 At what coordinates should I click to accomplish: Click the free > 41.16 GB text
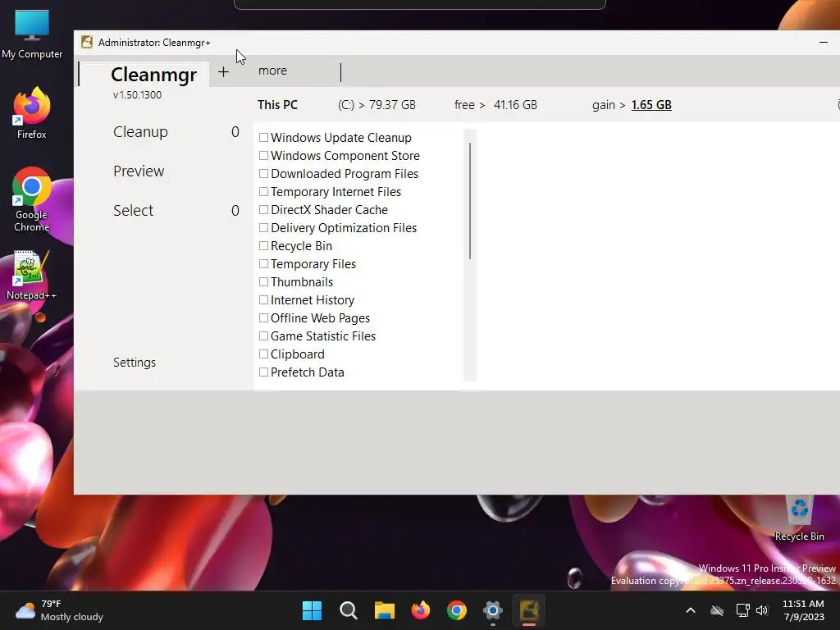495,105
